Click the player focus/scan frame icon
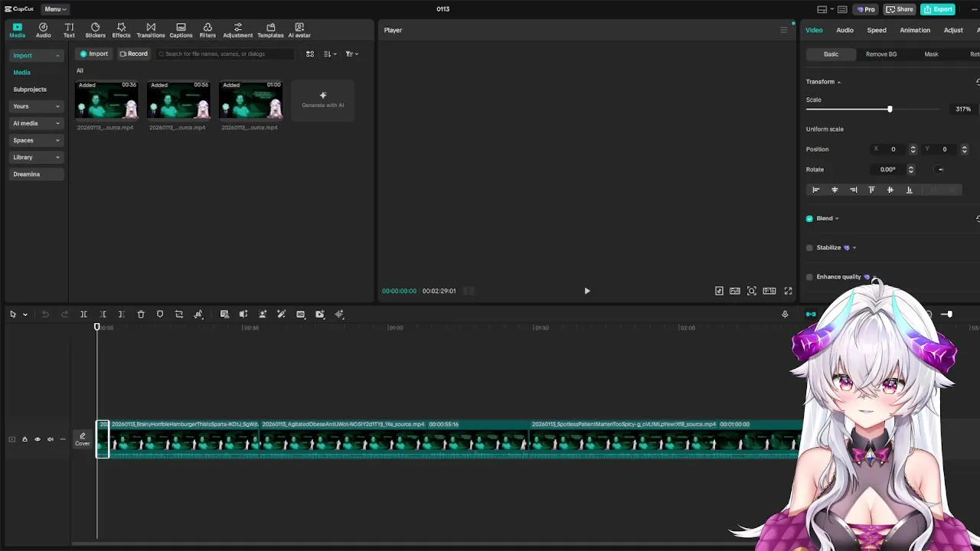980x551 pixels. [752, 291]
